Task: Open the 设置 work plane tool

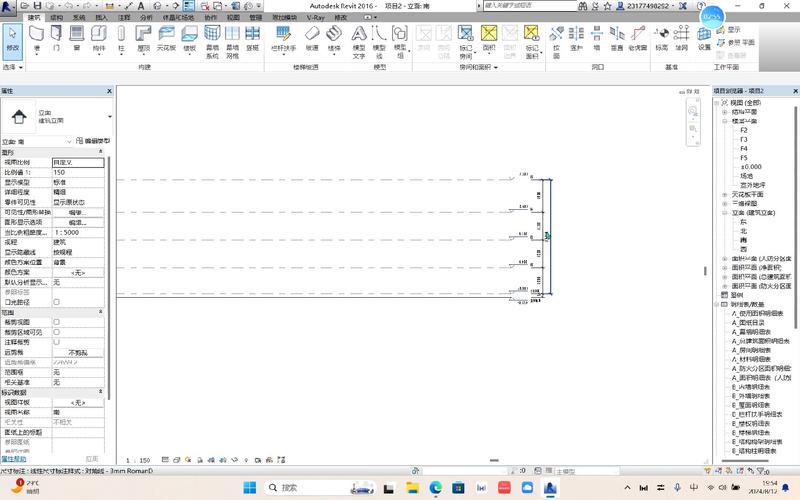Action: tap(705, 39)
